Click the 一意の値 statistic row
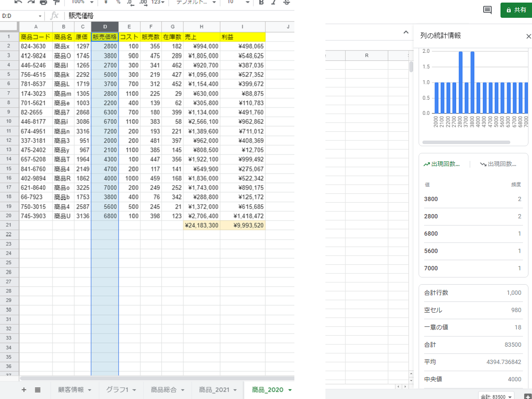 pos(473,327)
